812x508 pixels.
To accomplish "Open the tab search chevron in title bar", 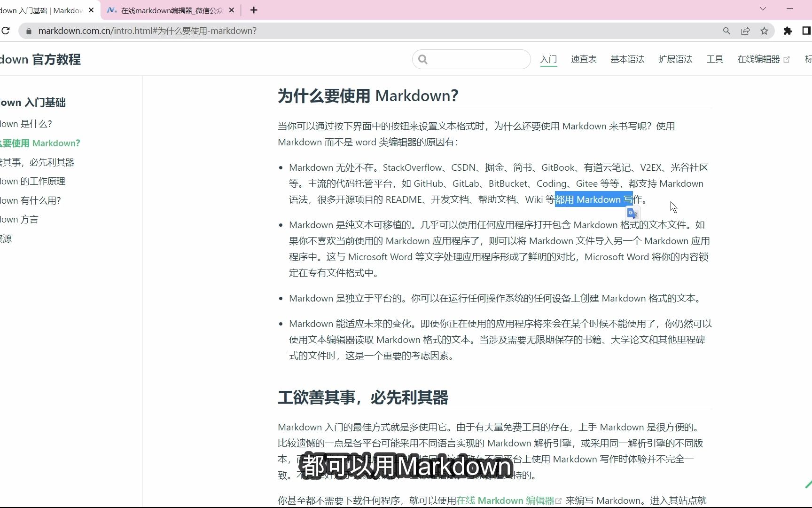I will pos(763,9).
